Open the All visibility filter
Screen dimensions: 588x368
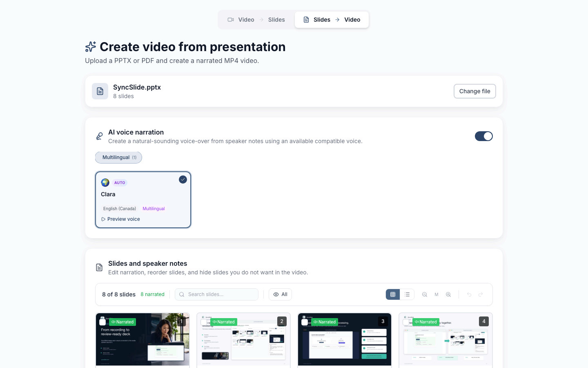pyautogui.click(x=280, y=294)
